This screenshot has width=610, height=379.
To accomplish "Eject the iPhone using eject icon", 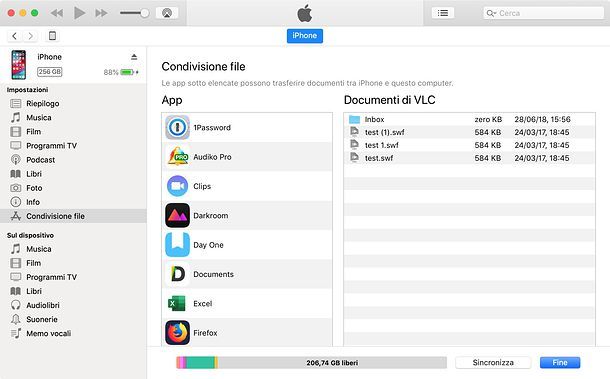I will 134,57.
